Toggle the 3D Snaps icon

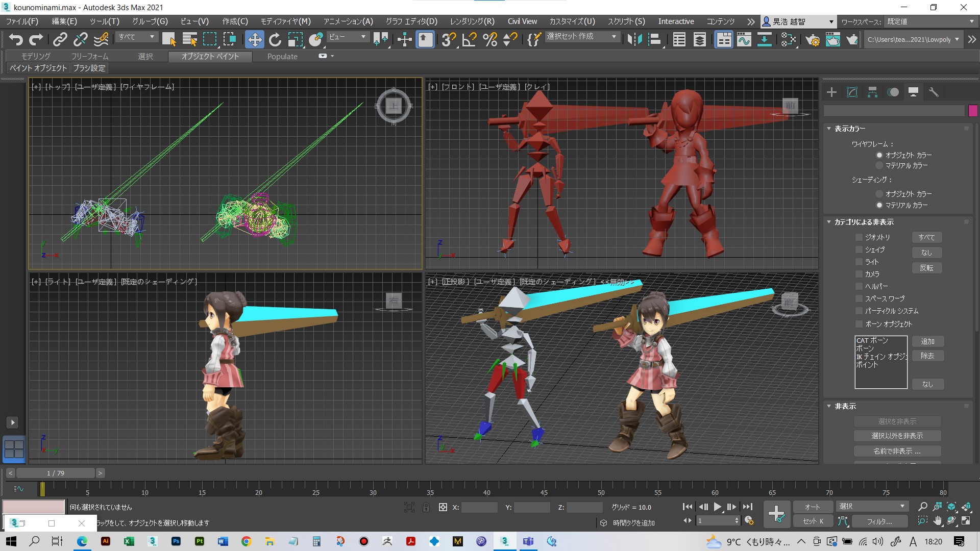coord(449,39)
